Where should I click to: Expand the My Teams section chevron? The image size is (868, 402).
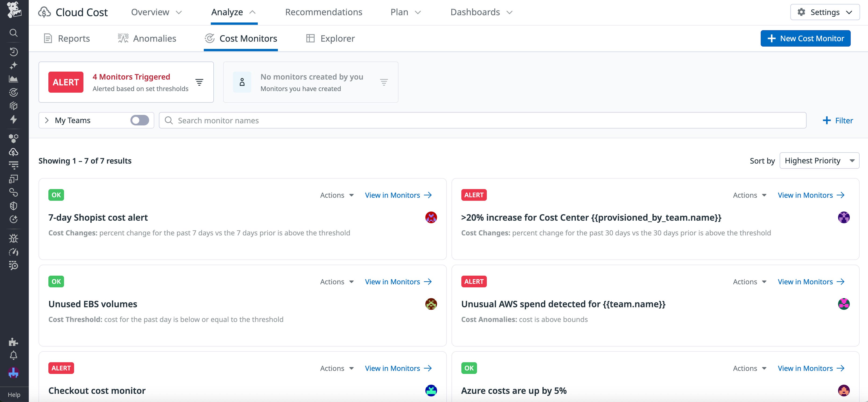(47, 120)
